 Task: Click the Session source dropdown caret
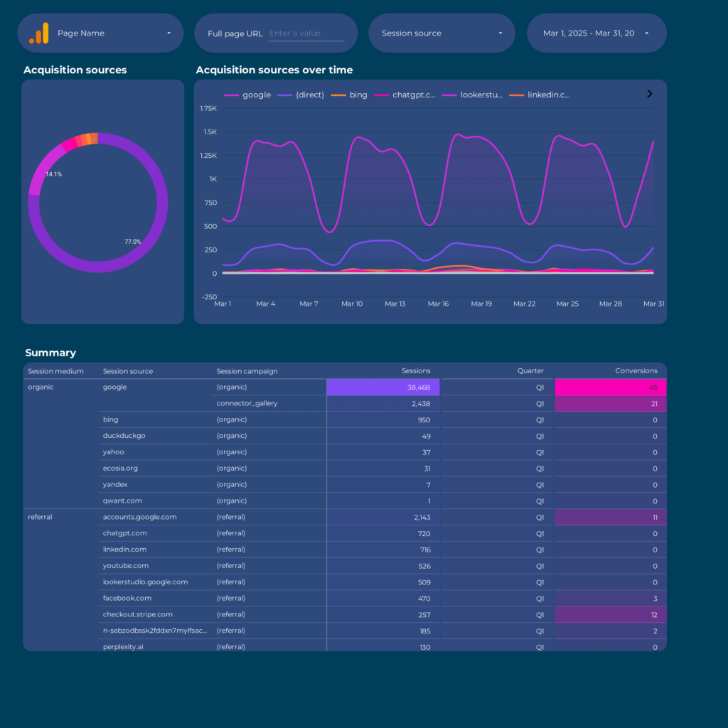tap(500, 33)
